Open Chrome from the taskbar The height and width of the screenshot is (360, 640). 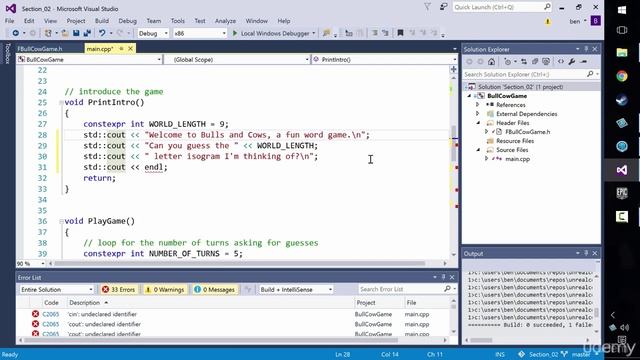(622, 76)
